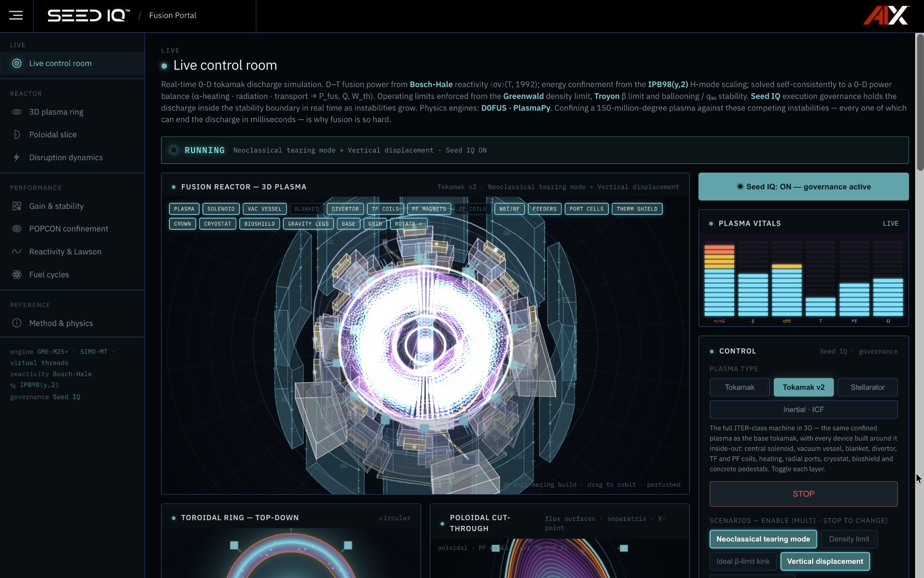Viewport: 924px width, 578px height.
Task: Toggle the DIVERTOR layer
Action: [345, 209]
